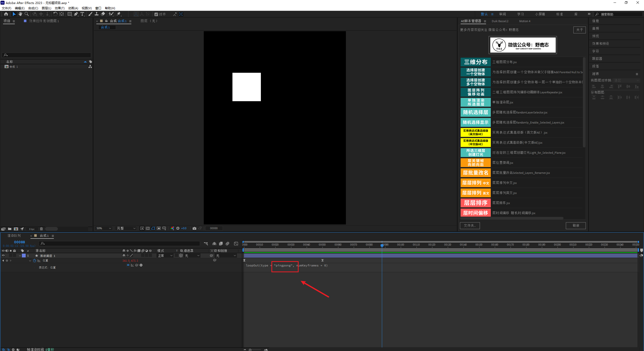Choose the Horizontal Type tool
This screenshot has height=351, width=644.
coord(82,14)
